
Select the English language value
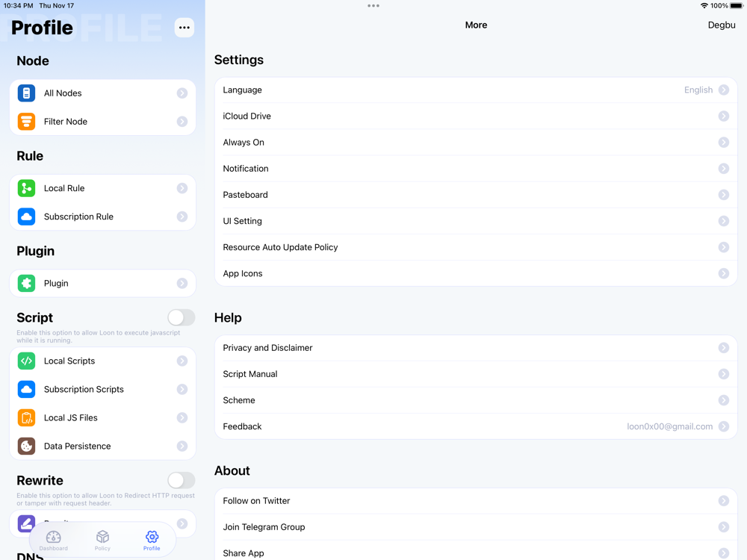click(x=698, y=90)
